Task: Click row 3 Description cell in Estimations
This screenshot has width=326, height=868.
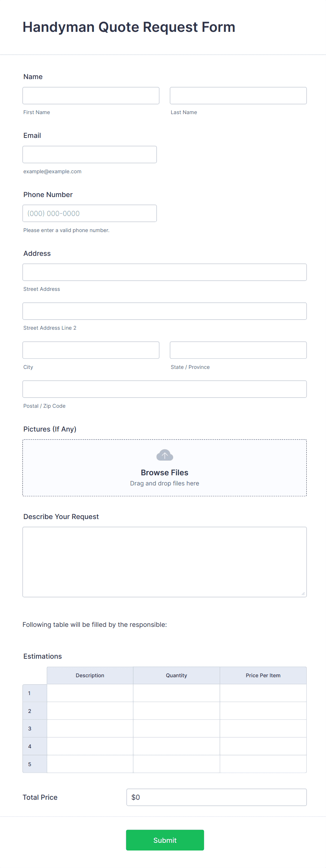Action: click(90, 728)
